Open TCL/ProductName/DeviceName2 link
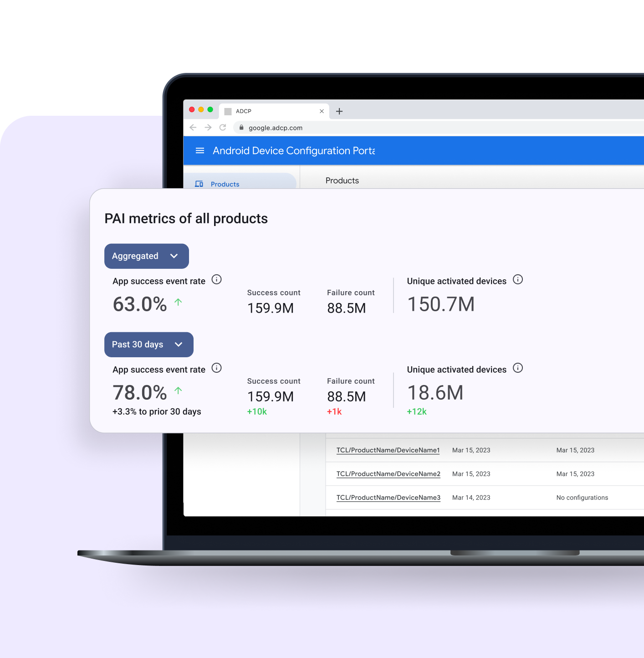This screenshot has height=658, width=644. click(388, 474)
